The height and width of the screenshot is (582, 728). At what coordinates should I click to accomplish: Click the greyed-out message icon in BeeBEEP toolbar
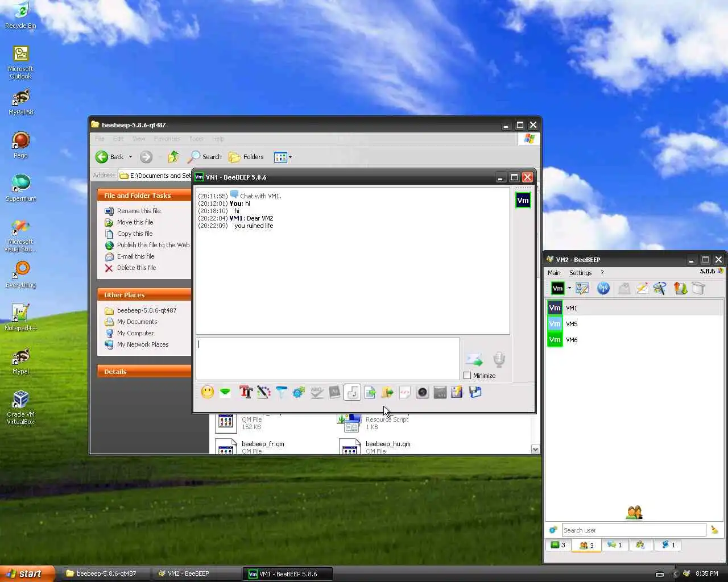[x=624, y=289]
